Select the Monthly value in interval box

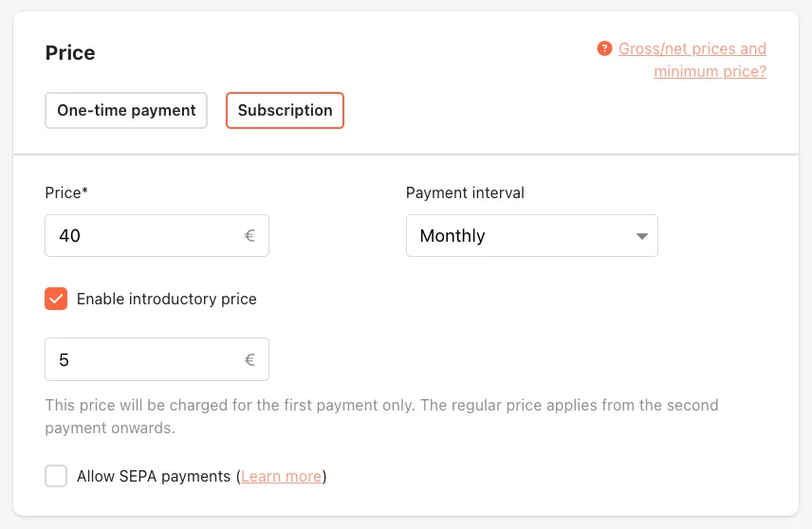452,235
